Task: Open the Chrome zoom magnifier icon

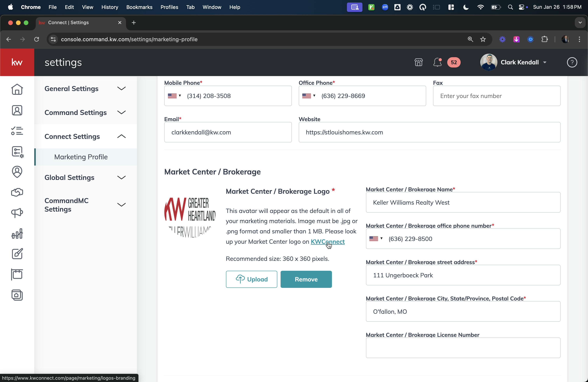Action: click(470, 39)
